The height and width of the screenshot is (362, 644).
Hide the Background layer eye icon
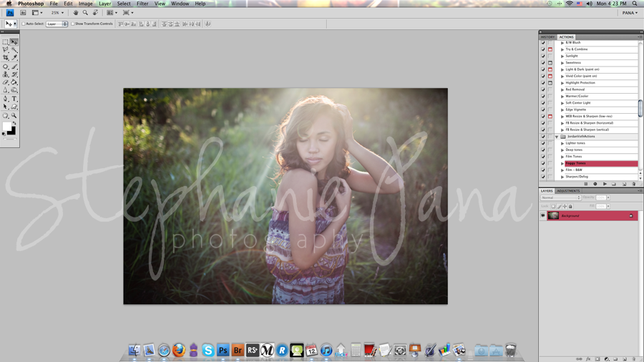coord(543,215)
